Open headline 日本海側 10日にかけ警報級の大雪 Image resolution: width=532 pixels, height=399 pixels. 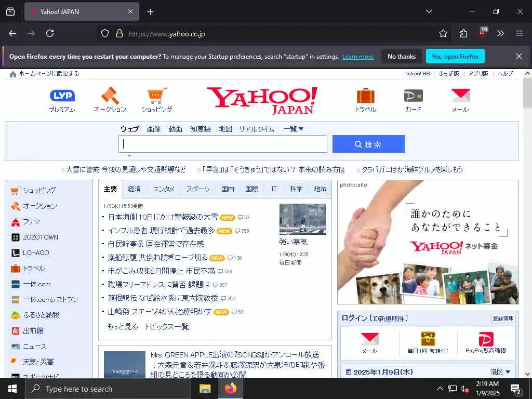[x=163, y=217]
